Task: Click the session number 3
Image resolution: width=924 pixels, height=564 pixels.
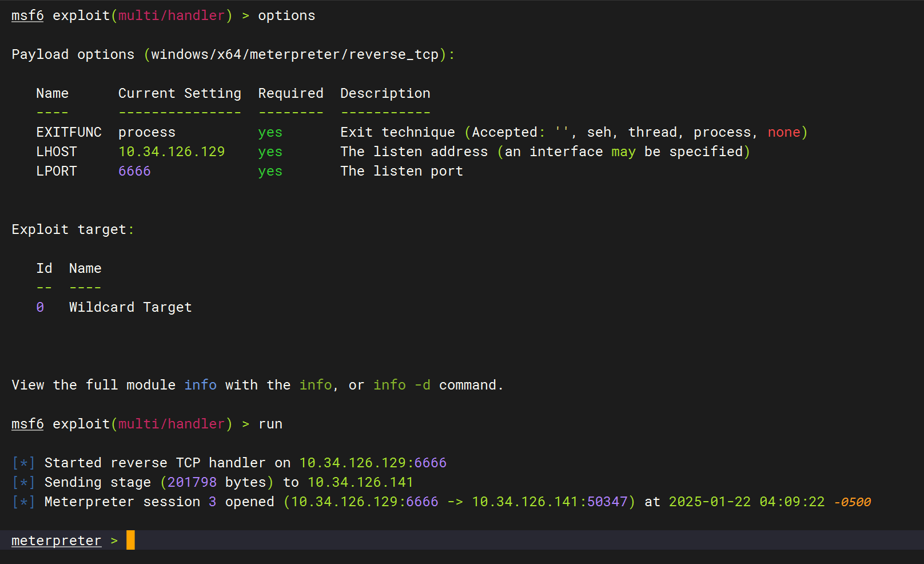Action: tap(213, 502)
